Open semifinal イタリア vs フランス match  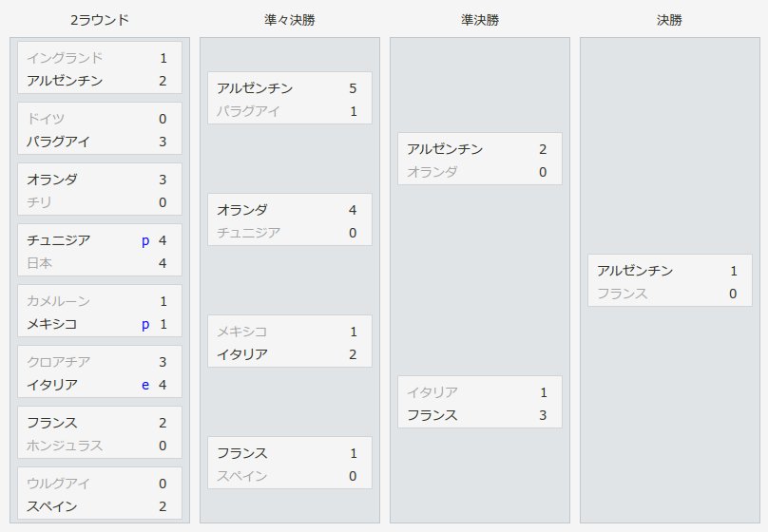coord(479,402)
